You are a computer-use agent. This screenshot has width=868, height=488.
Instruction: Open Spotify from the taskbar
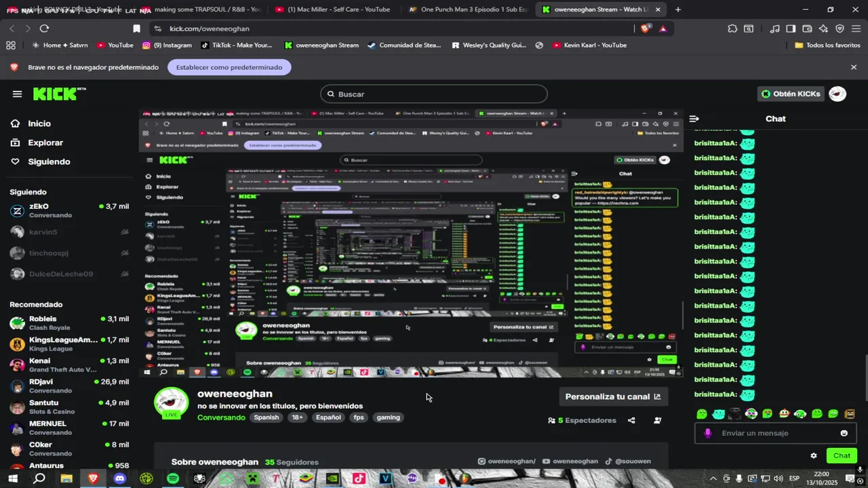coord(173,479)
